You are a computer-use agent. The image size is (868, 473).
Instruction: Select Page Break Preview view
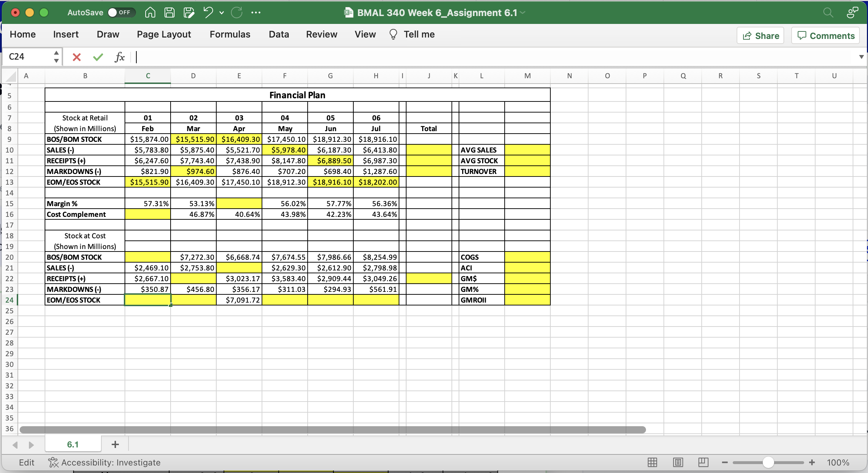[703, 462]
